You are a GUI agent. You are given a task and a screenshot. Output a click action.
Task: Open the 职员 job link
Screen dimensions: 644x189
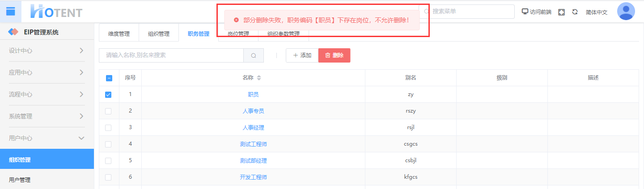253,95
